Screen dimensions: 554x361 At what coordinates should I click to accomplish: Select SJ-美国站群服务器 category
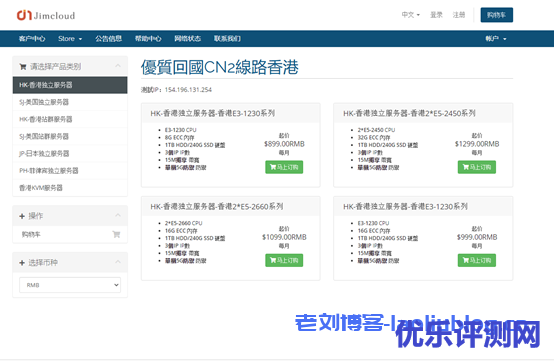(70, 136)
